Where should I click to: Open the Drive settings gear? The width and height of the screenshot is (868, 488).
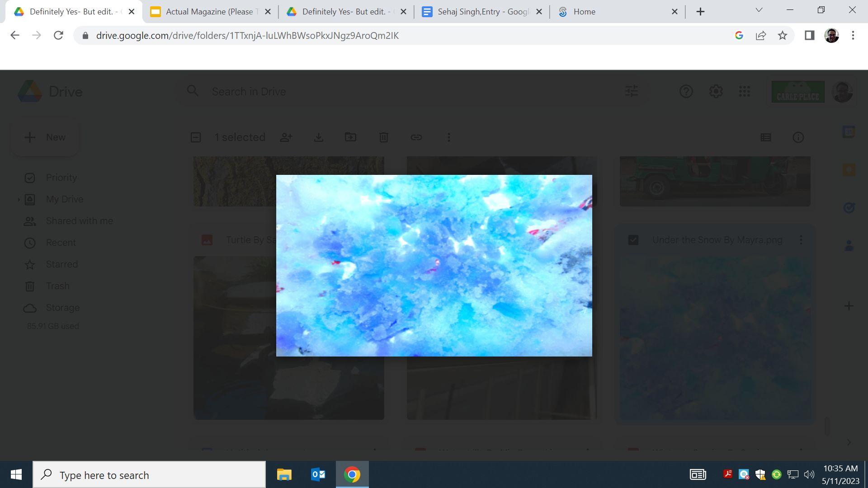pos(716,92)
